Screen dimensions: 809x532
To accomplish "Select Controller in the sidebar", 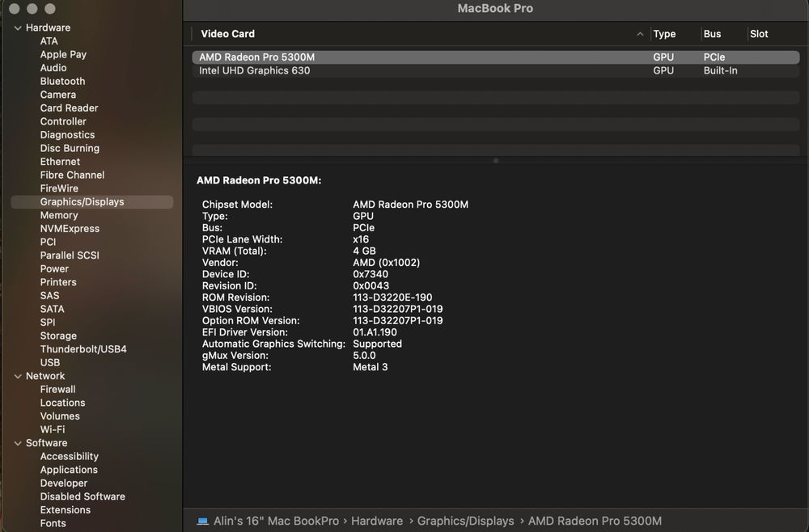I will click(x=63, y=121).
